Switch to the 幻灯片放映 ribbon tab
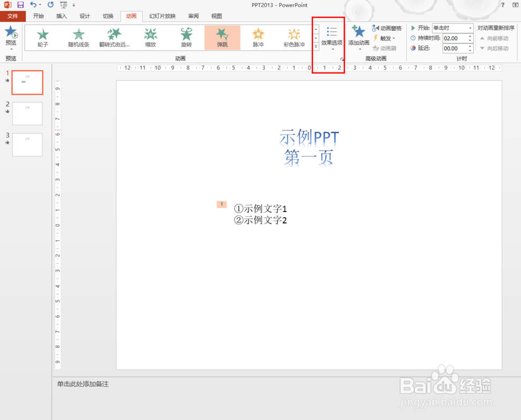The image size is (521, 420). pos(162,16)
